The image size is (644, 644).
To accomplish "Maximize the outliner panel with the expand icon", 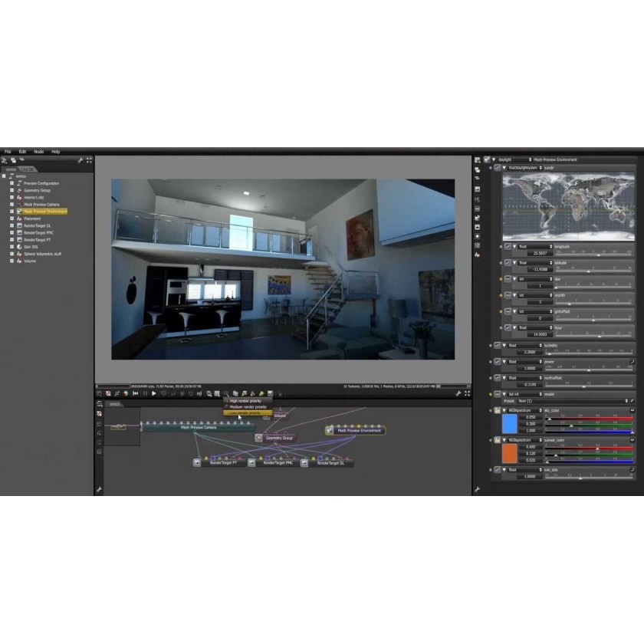I will click(x=89, y=160).
